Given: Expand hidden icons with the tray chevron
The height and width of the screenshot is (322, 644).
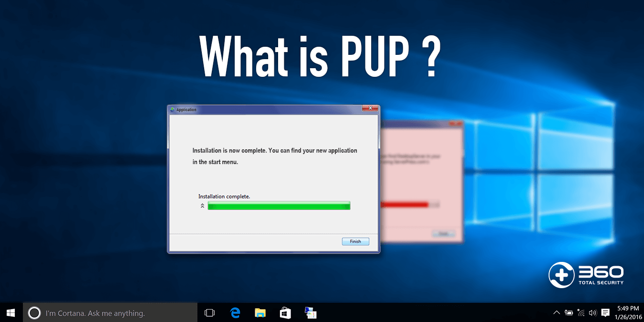Looking at the screenshot, I should (x=556, y=312).
